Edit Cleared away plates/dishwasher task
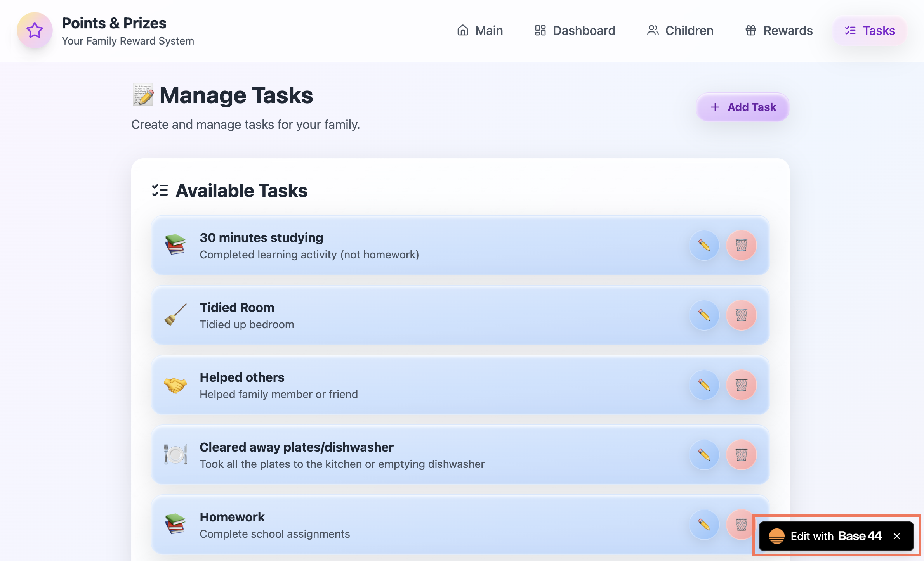 point(704,455)
